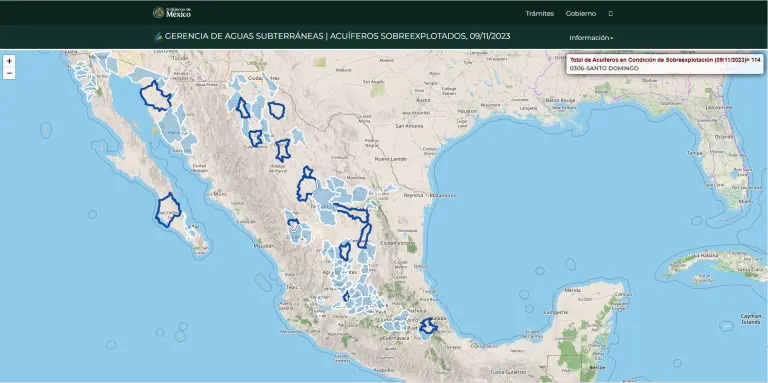
Task: Expand the Información dropdown
Action: (591, 38)
